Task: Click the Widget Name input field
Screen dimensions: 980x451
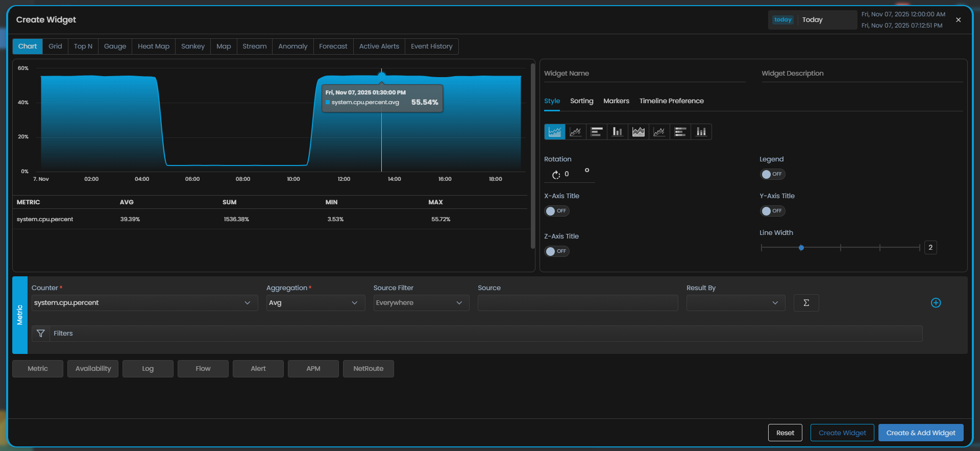Action: tap(644, 74)
